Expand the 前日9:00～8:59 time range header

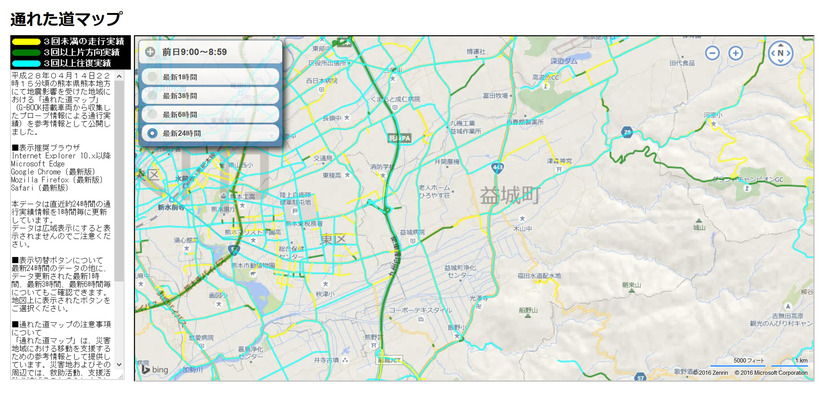coord(211,52)
